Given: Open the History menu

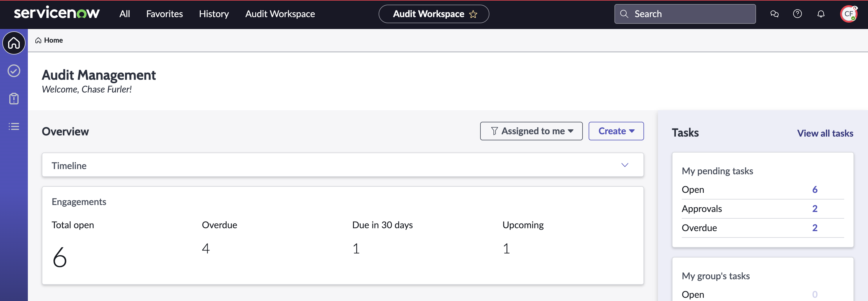Looking at the screenshot, I should [214, 14].
